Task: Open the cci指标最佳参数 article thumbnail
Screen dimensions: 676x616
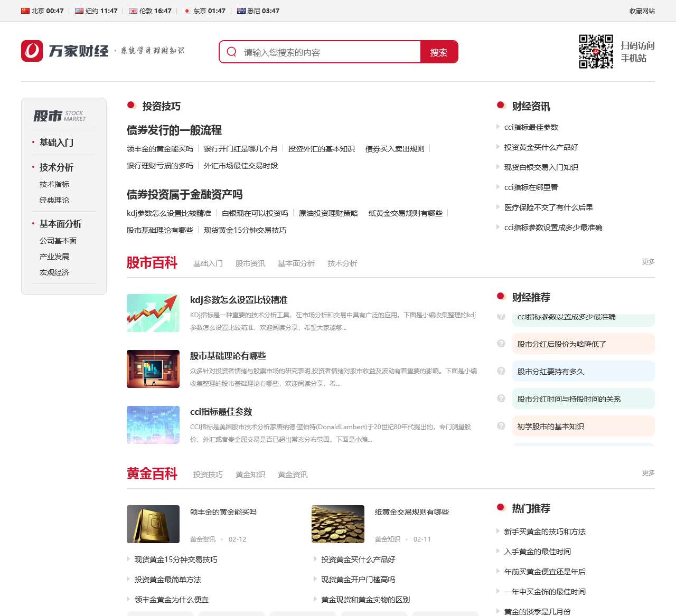Action: click(153, 425)
